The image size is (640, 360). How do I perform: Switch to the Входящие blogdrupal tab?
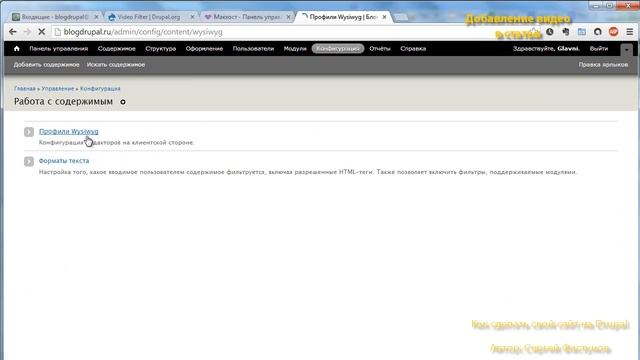point(55,17)
